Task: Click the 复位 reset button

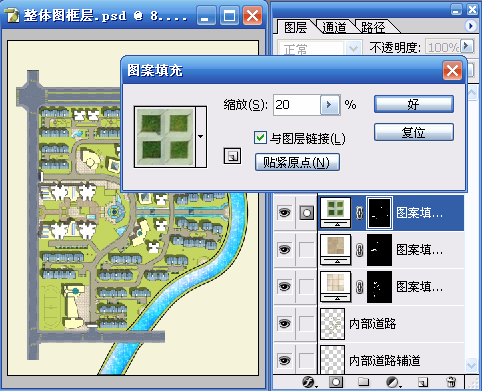Action: coord(414,132)
